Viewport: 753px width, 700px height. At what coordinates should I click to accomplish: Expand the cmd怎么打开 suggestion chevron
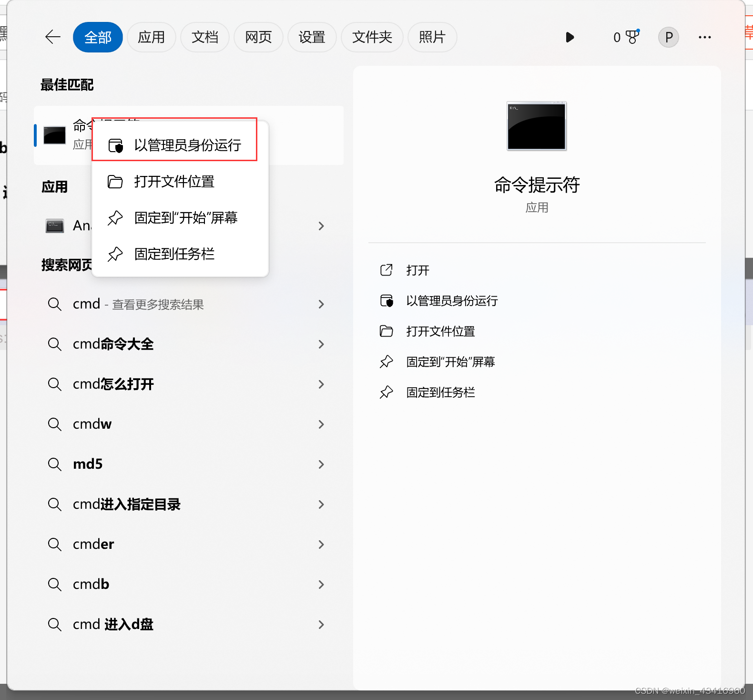321,384
